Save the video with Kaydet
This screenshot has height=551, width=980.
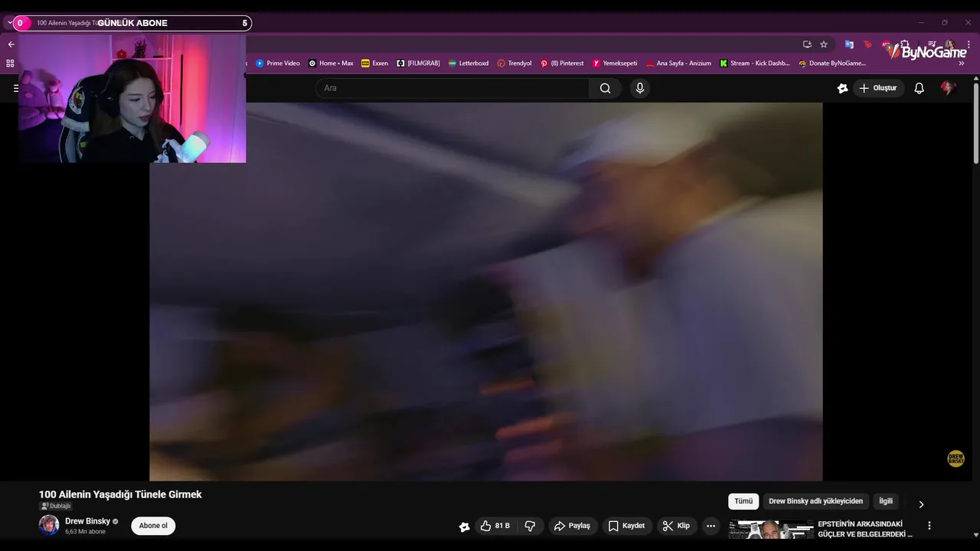point(626,526)
